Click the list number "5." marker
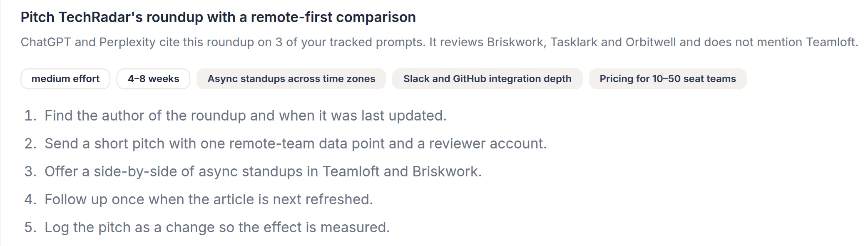The height and width of the screenshot is (246, 868). [30, 227]
